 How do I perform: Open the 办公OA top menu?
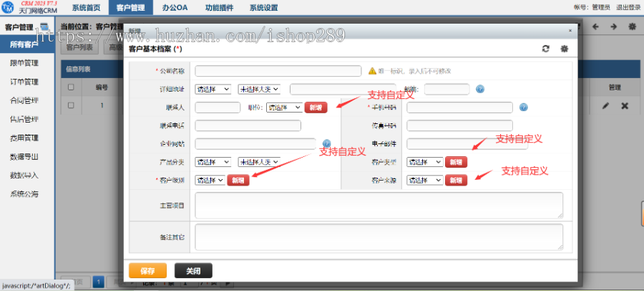click(175, 7)
